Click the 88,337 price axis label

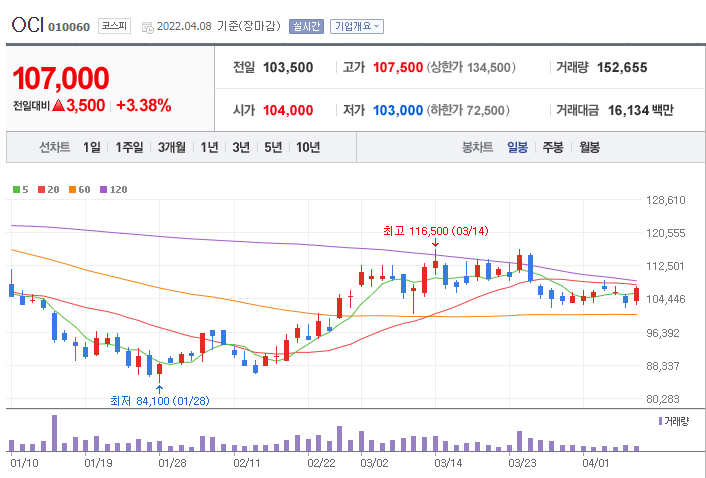[663, 366]
